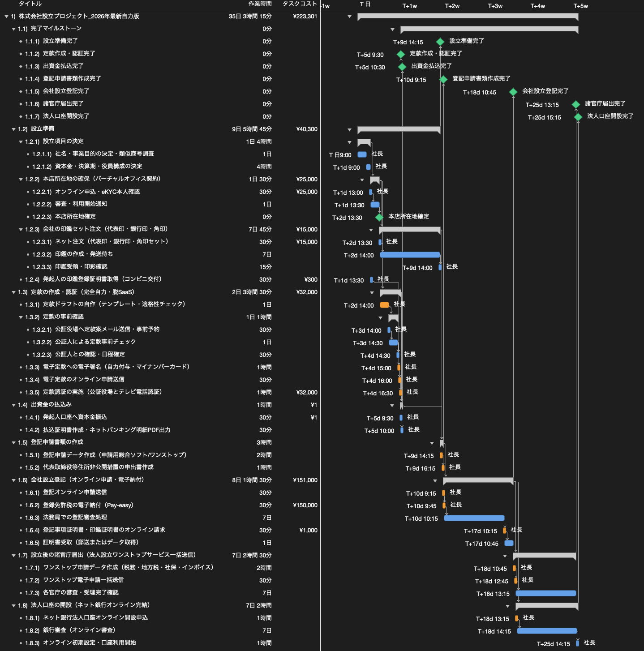Collapse the 1.2) 設立準備 group

pyautogui.click(x=13, y=129)
